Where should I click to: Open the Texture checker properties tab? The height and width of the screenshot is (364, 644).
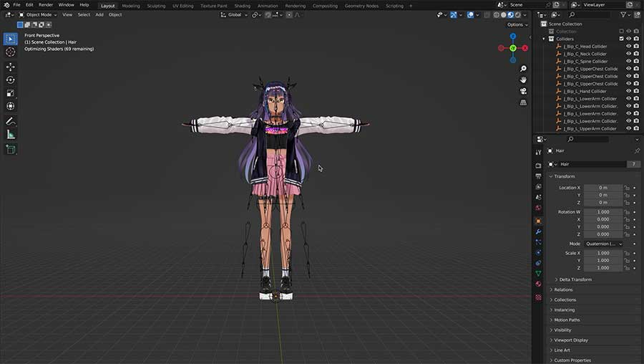tap(538, 297)
